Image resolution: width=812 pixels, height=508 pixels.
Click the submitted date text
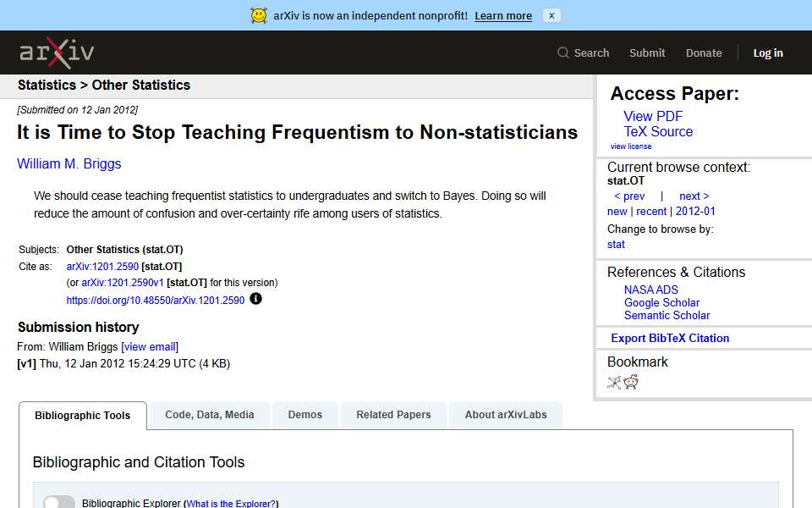pos(77,110)
